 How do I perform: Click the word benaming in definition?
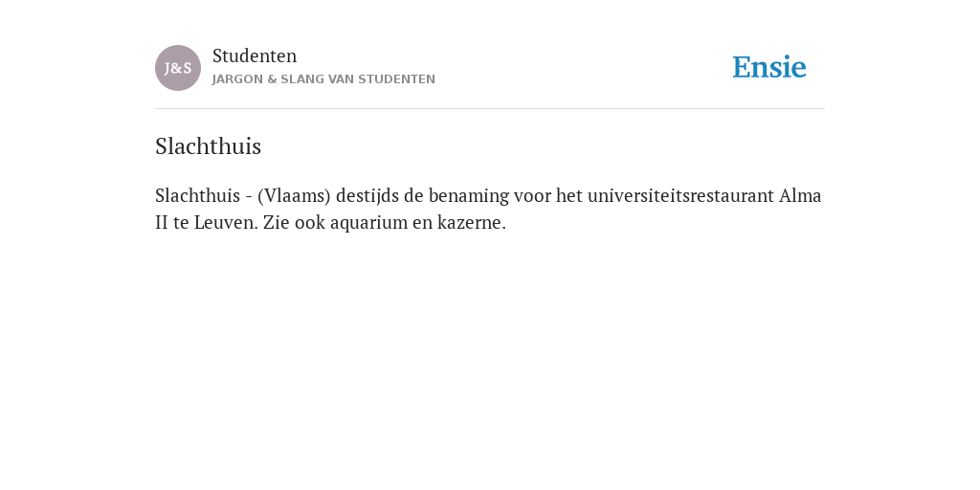[x=469, y=196]
